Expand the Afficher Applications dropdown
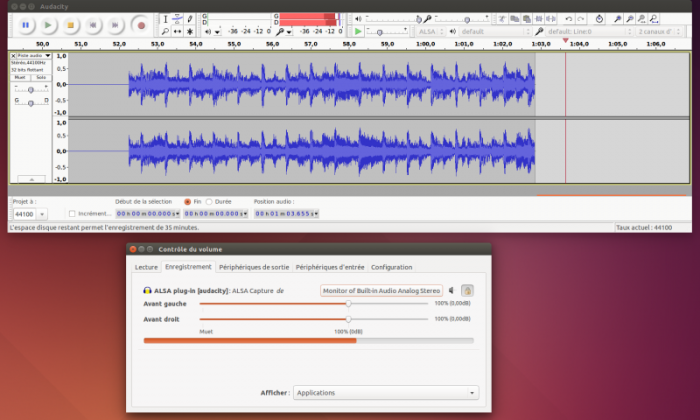The height and width of the screenshot is (420, 700). 386,392
